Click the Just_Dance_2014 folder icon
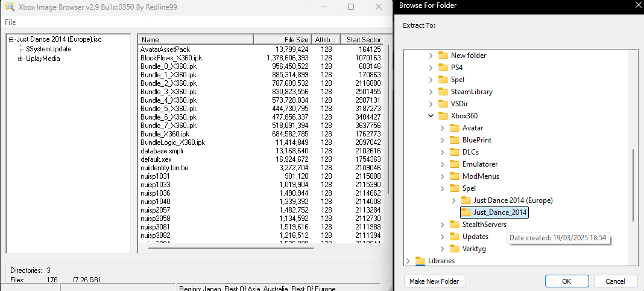 pos(466,213)
